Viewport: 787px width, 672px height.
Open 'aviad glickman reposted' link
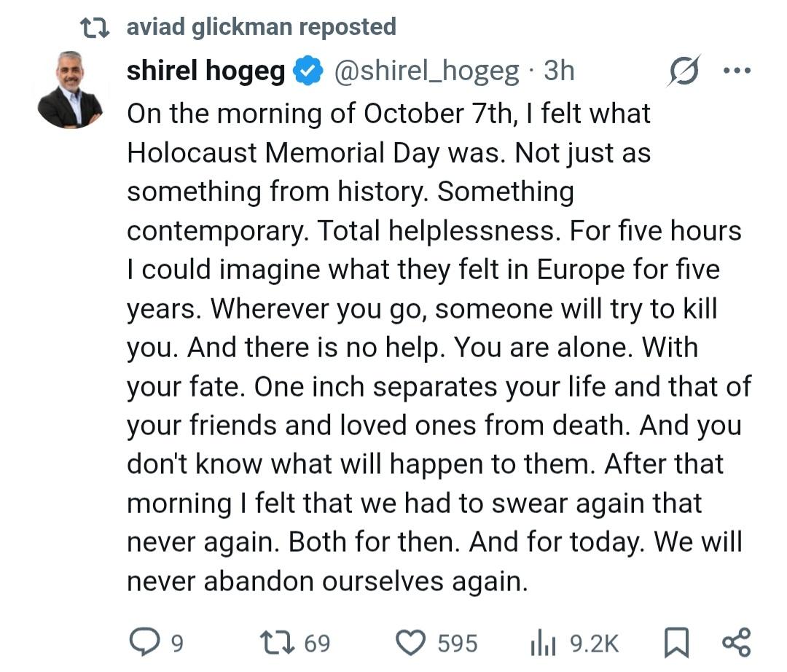click(x=261, y=27)
